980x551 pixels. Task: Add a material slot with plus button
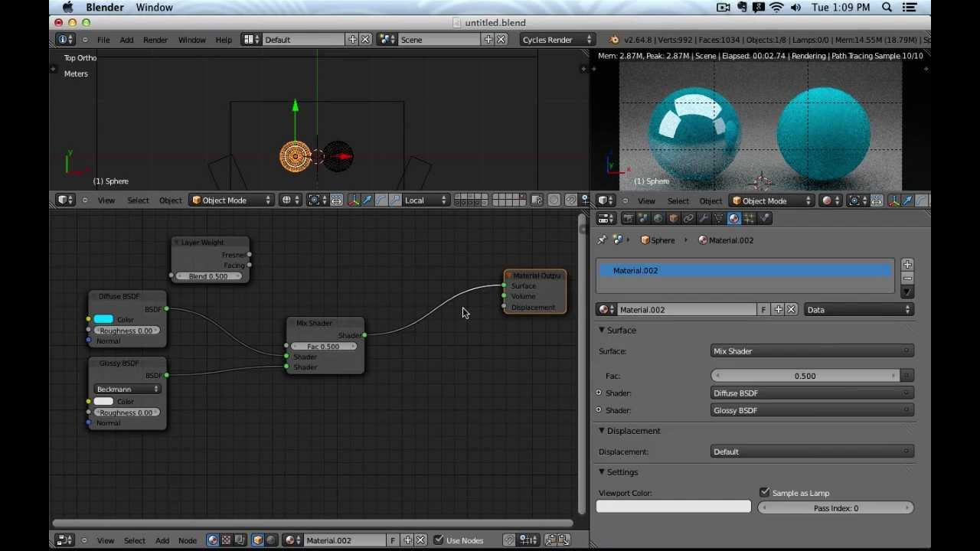[x=907, y=265]
